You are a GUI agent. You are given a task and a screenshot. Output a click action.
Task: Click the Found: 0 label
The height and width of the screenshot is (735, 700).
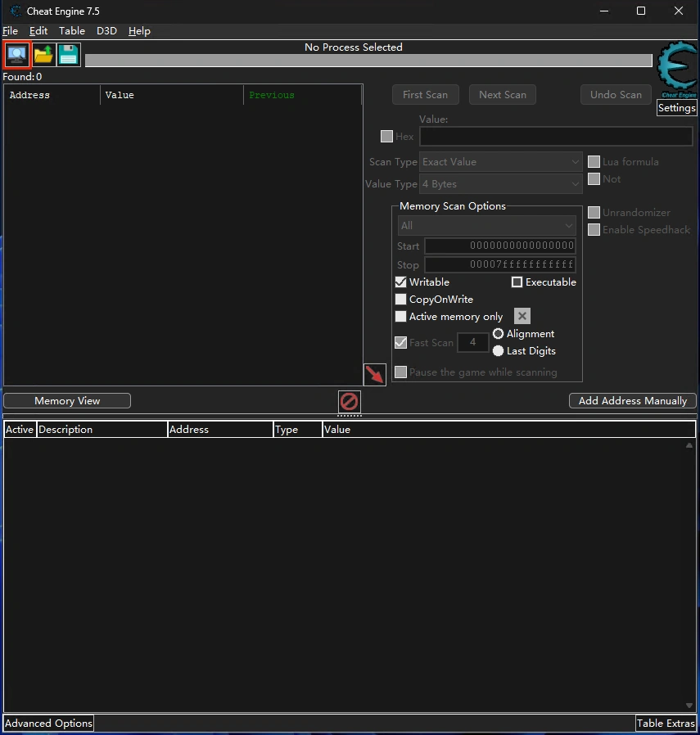[22, 76]
